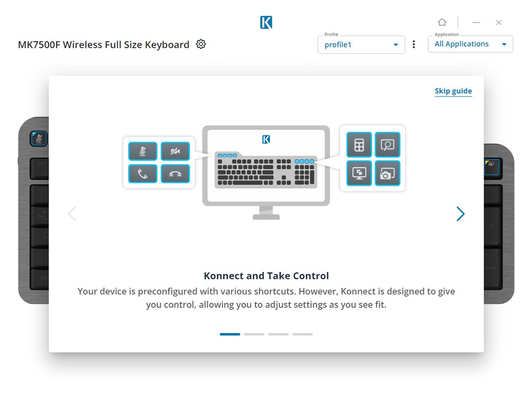Jump to third guide page indicator

[x=278, y=334]
